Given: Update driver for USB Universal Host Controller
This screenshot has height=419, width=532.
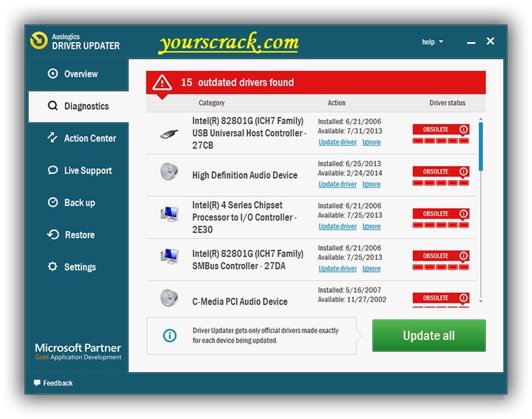Looking at the screenshot, I should (337, 142).
